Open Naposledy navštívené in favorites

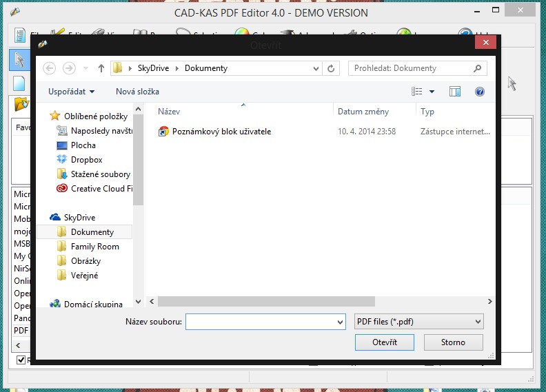101,131
